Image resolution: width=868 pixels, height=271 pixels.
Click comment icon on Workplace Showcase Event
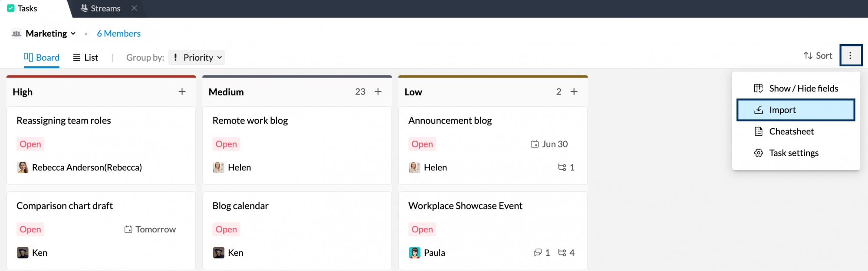click(538, 252)
